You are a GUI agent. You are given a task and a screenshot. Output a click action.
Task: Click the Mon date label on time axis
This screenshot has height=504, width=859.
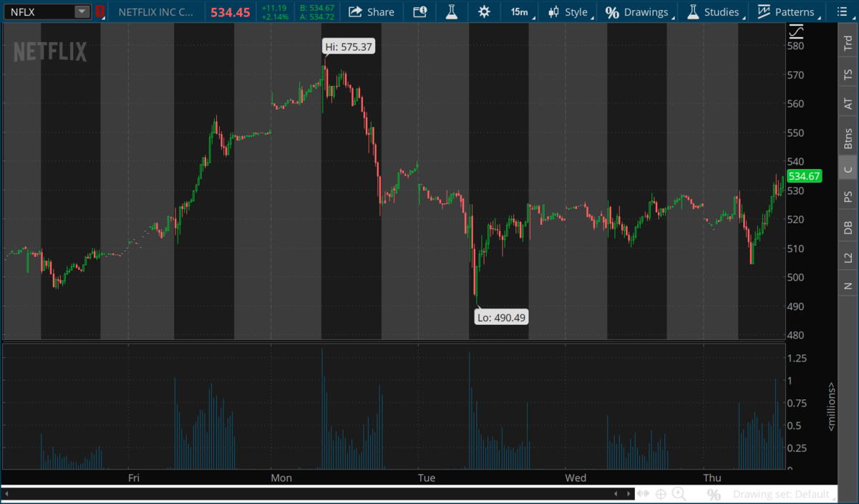(x=282, y=478)
